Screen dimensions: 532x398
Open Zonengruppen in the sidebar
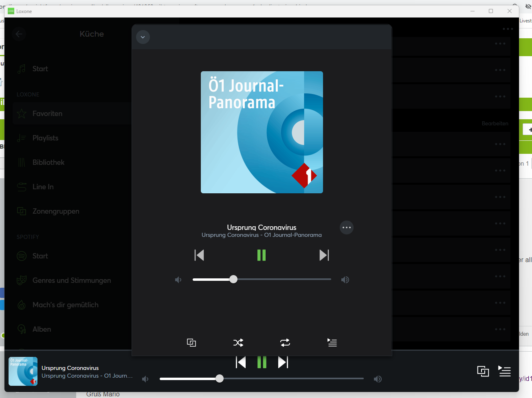pos(72,211)
